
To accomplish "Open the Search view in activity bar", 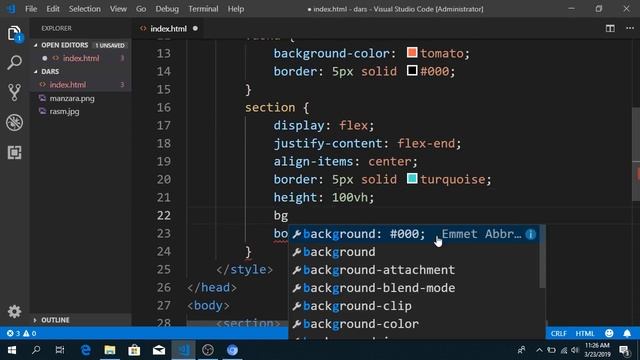I will [14, 62].
